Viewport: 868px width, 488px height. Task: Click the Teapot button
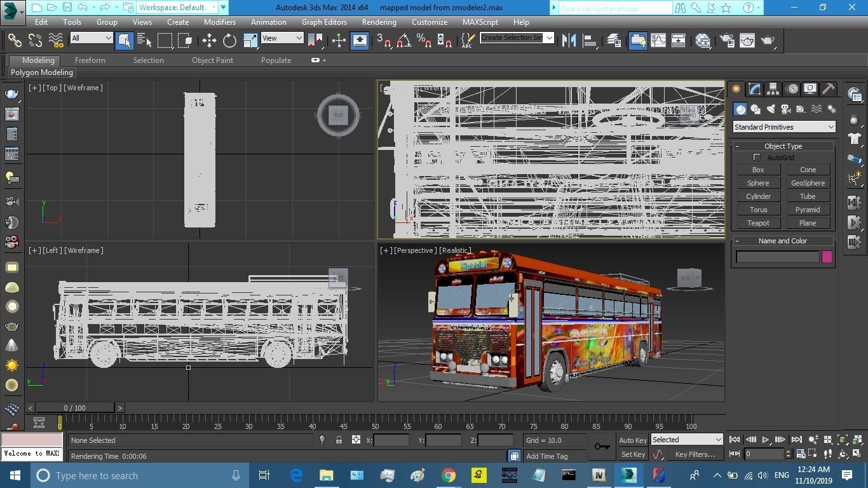758,223
